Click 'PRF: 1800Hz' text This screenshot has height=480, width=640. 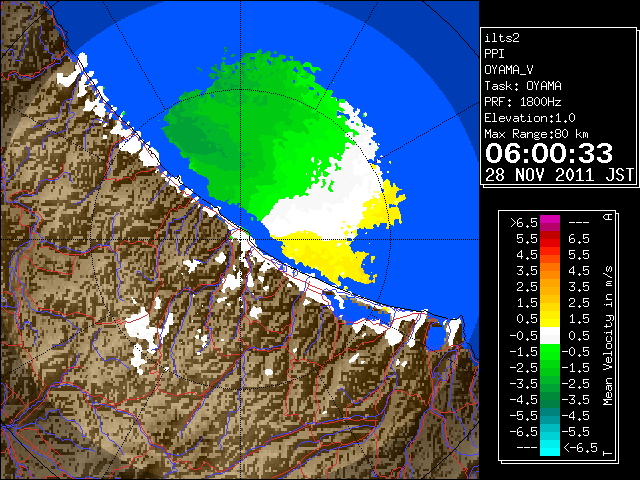pyautogui.click(x=523, y=102)
